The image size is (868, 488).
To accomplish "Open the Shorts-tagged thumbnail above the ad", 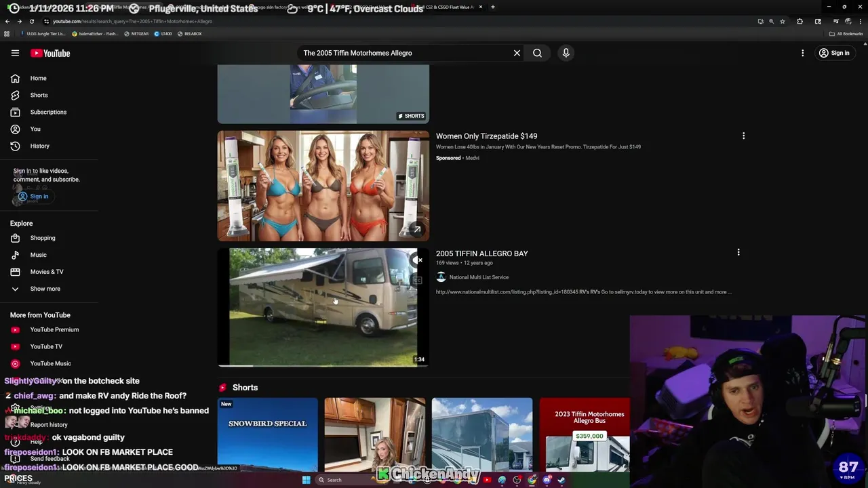I will [x=323, y=94].
